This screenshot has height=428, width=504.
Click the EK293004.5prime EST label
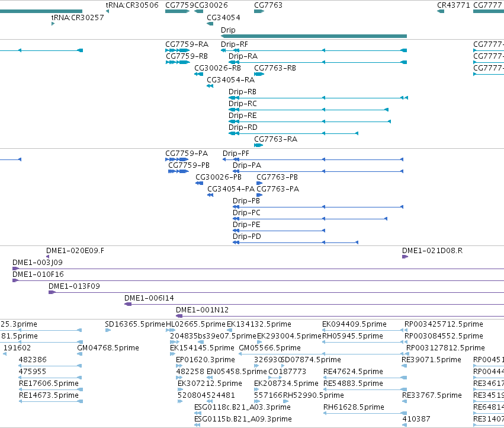point(289,336)
